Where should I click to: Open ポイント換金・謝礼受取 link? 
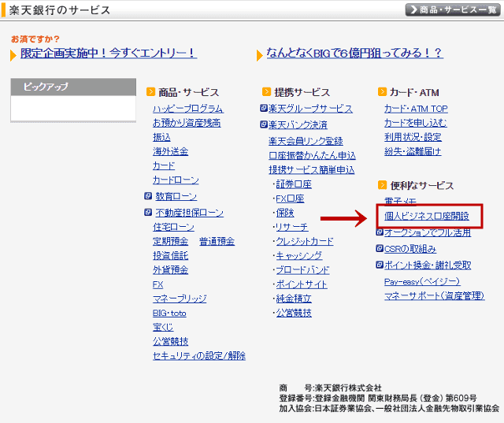pyautogui.click(x=428, y=265)
